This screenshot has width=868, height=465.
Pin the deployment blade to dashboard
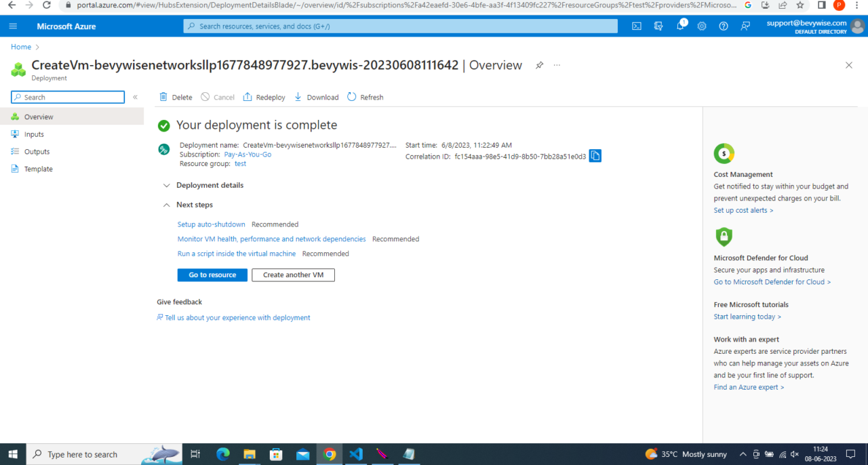539,65
